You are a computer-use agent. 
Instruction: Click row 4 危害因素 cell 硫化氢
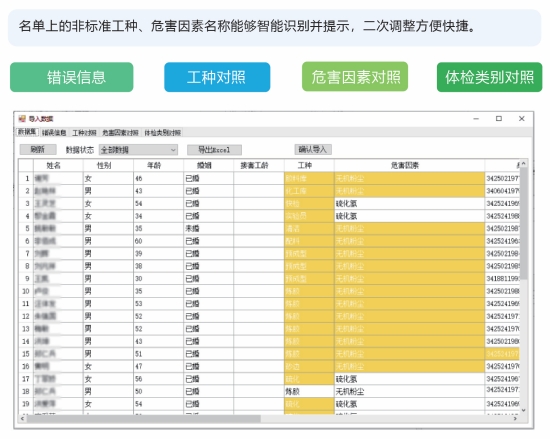coord(409,216)
